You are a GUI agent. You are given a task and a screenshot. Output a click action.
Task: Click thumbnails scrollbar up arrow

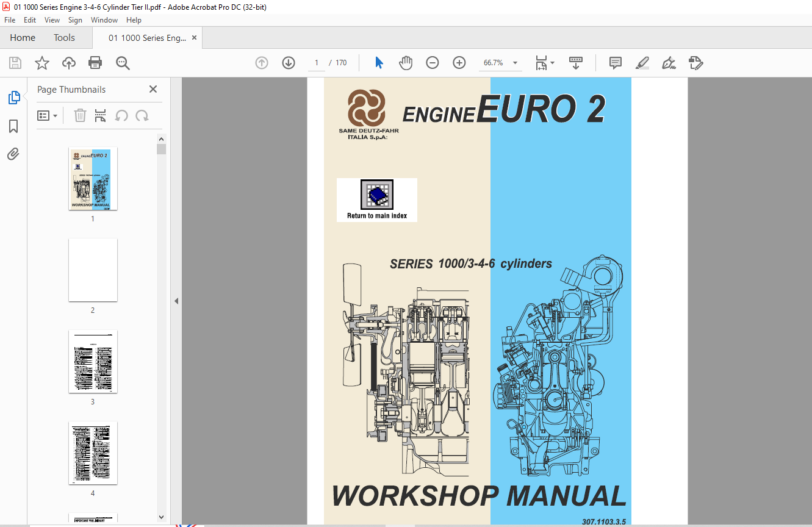pos(161,139)
